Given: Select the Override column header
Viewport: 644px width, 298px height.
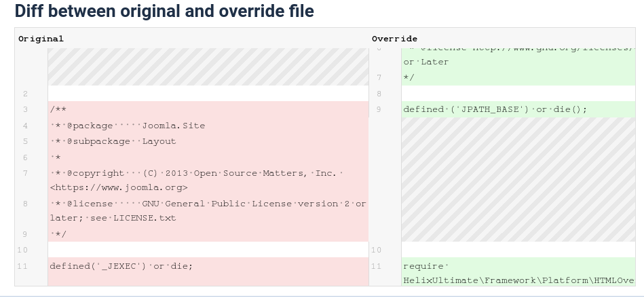Looking at the screenshot, I should pyautogui.click(x=394, y=39).
